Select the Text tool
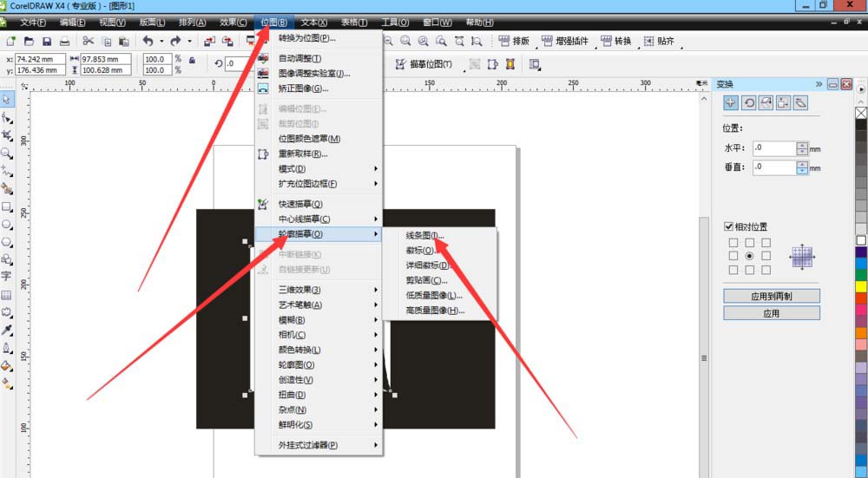The width and height of the screenshot is (868, 478). (x=7, y=278)
